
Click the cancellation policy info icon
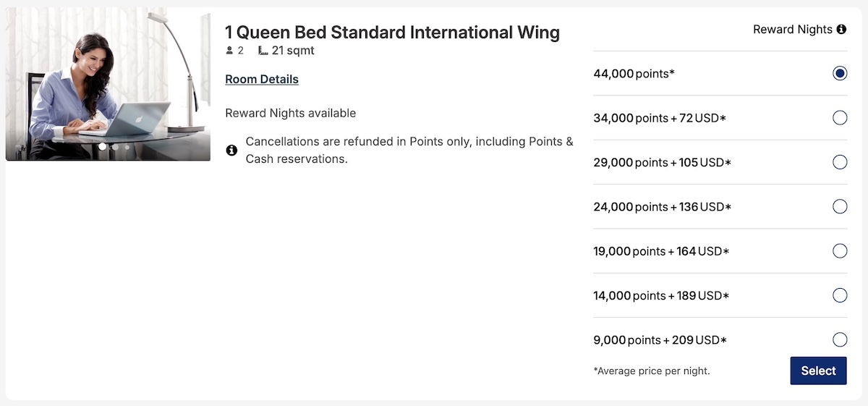coord(231,151)
